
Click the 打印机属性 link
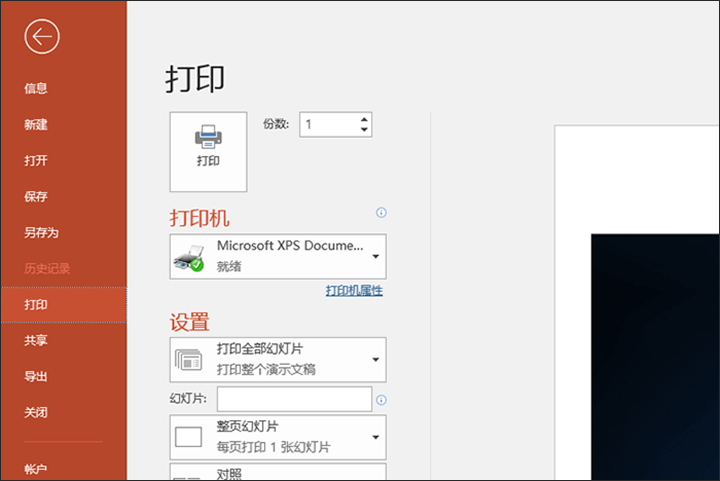pos(354,291)
